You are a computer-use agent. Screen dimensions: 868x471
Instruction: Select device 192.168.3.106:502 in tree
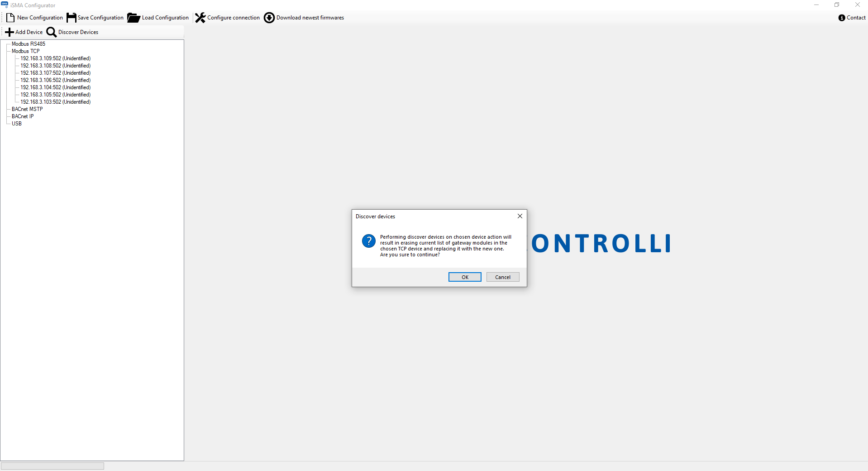(55, 80)
